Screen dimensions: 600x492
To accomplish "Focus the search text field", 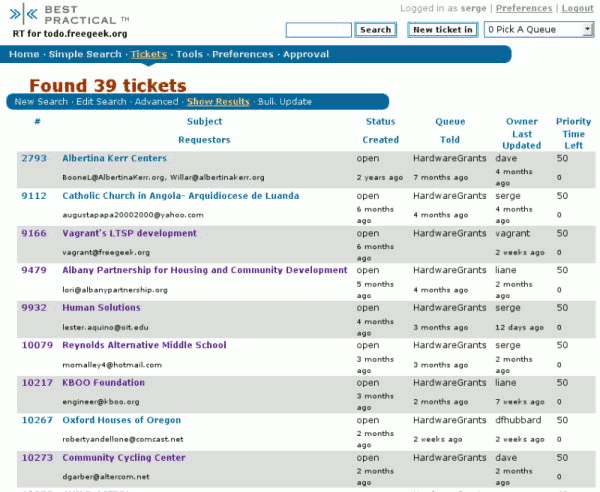I will pos(318,30).
